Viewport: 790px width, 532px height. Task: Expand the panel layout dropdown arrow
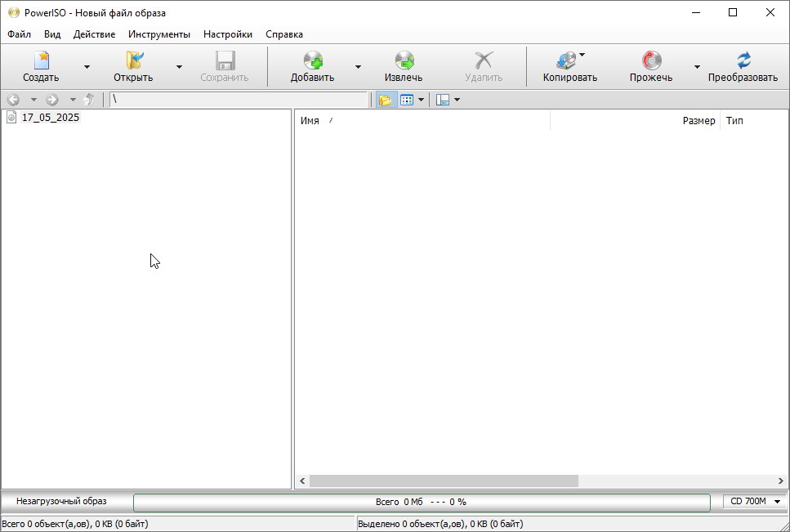tap(457, 100)
